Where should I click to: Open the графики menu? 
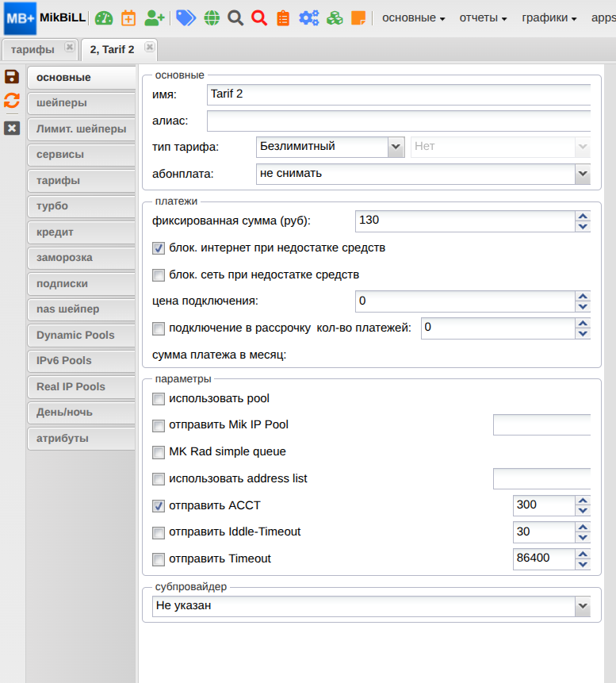549,18
